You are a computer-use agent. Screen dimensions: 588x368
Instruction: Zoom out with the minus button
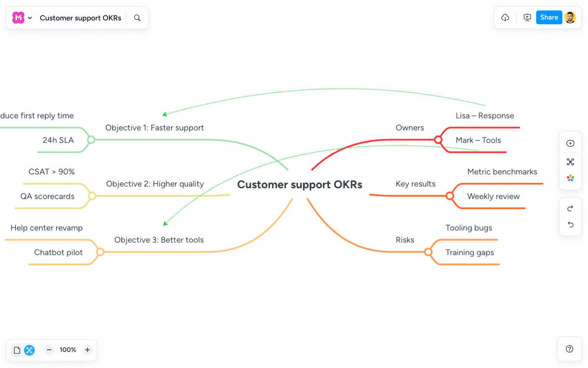49,350
